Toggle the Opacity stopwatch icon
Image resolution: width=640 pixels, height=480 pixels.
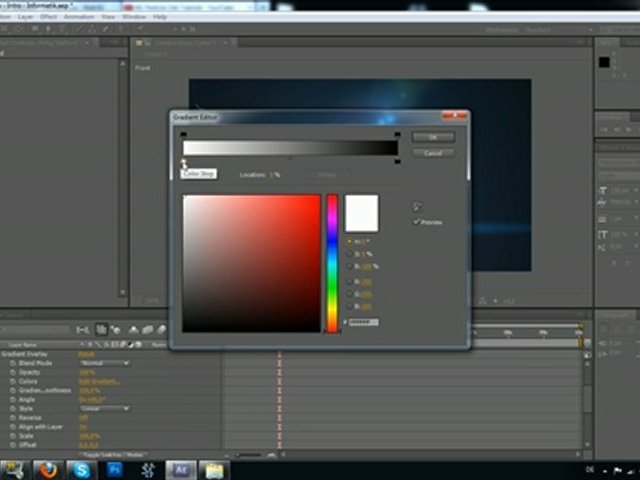[x=10, y=372]
